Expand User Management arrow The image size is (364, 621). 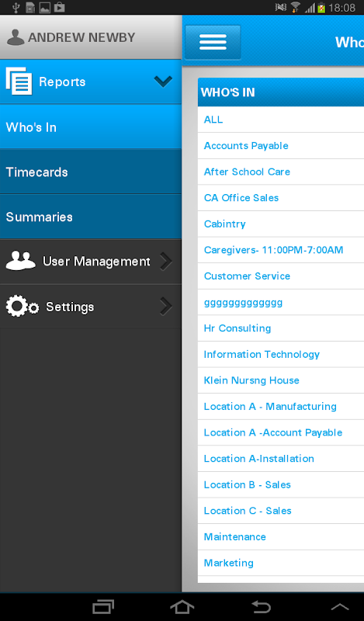166,262
